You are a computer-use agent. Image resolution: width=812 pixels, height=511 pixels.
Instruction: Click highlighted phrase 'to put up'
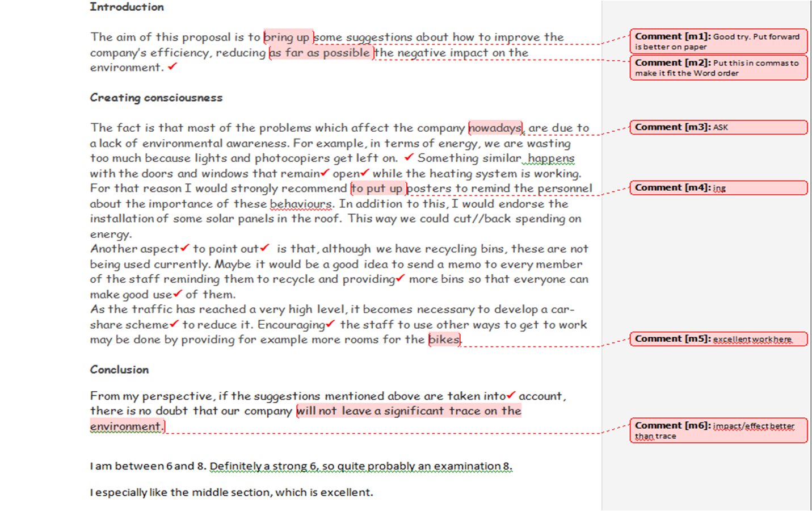coord(378,188)
